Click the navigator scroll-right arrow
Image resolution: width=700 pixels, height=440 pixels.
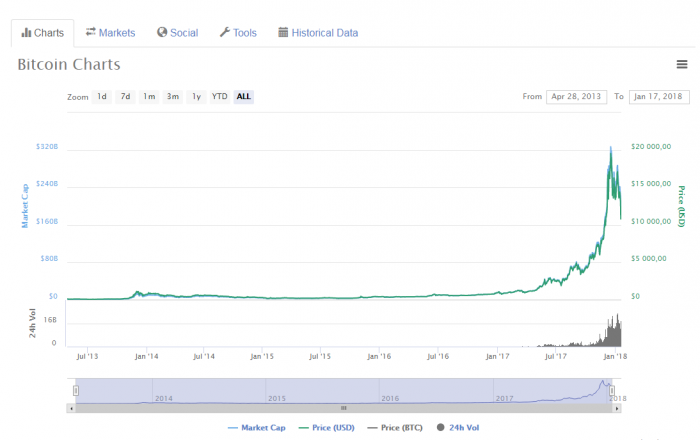[617, 408]
